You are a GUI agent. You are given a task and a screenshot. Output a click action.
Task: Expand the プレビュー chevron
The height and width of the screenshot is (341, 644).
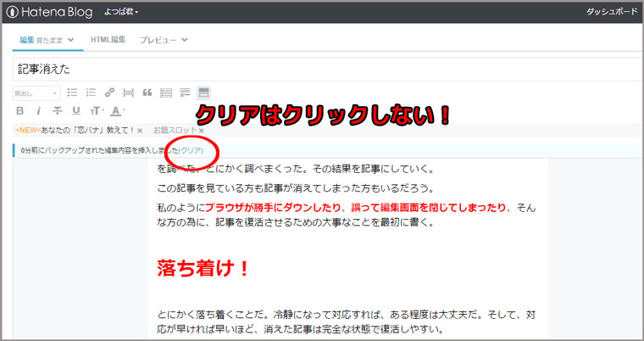185,40
